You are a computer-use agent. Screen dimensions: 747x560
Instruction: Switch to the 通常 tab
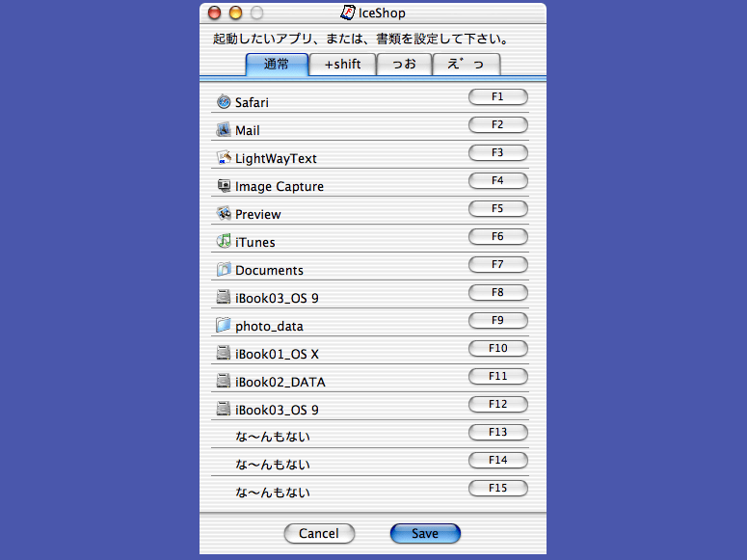pyautogui.click(x=277, y=65)
